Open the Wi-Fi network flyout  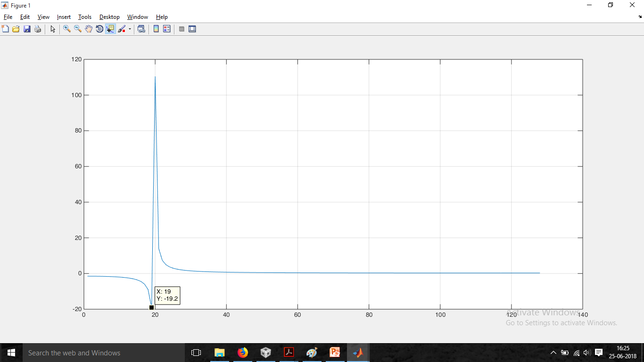[x=577, y=353]
